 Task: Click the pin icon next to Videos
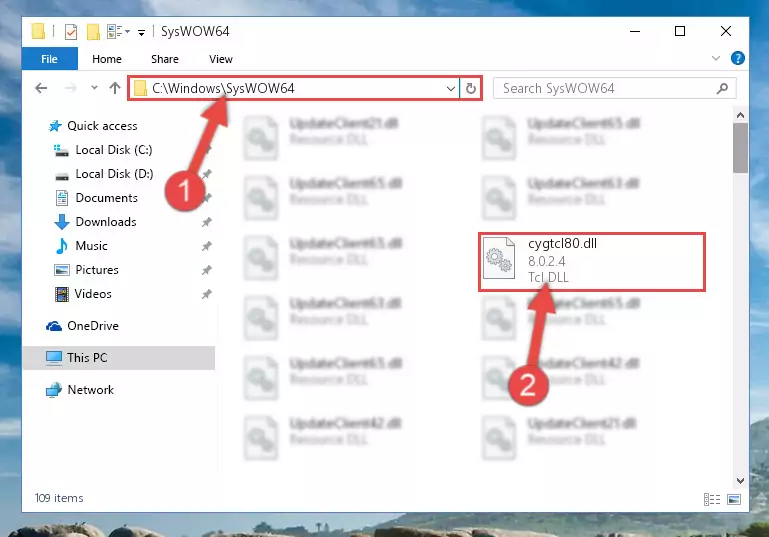206,294
